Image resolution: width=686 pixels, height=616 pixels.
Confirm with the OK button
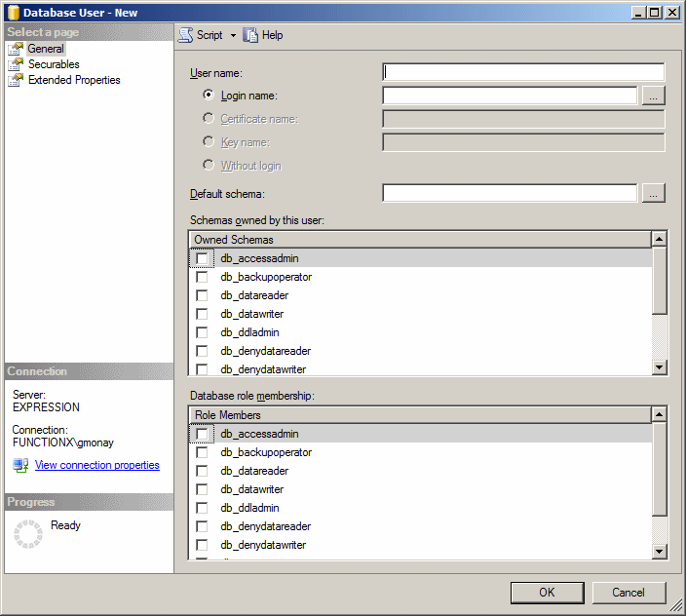click(547, 593)
